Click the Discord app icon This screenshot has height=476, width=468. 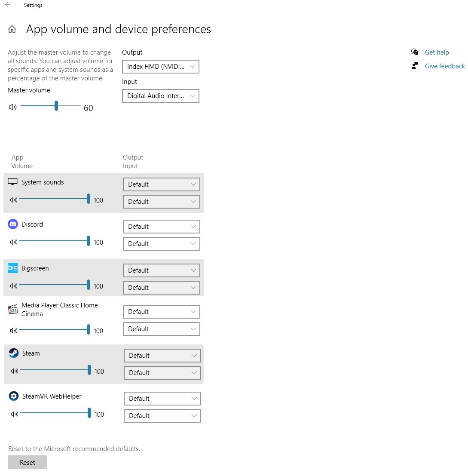tap(13, 224)
